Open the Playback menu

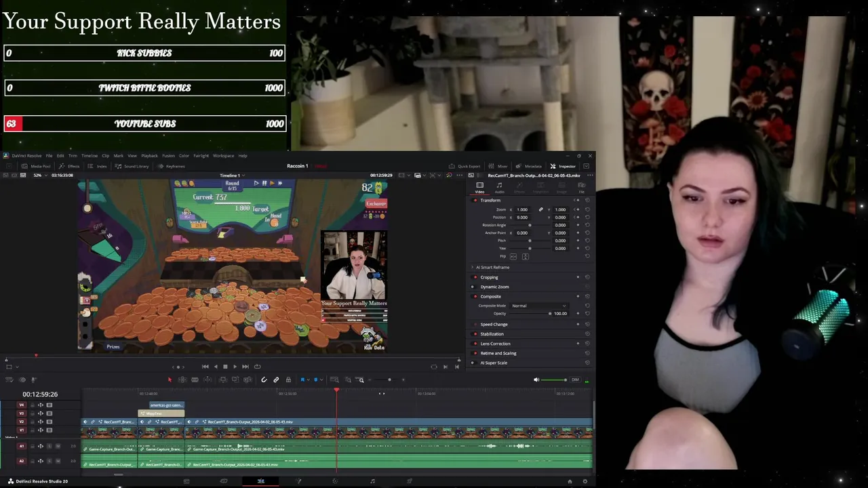149,155
